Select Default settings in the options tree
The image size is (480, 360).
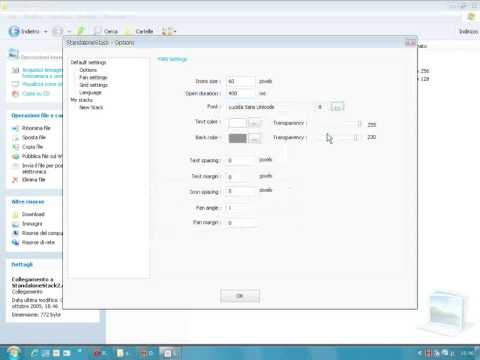click(x=88, y=62)
